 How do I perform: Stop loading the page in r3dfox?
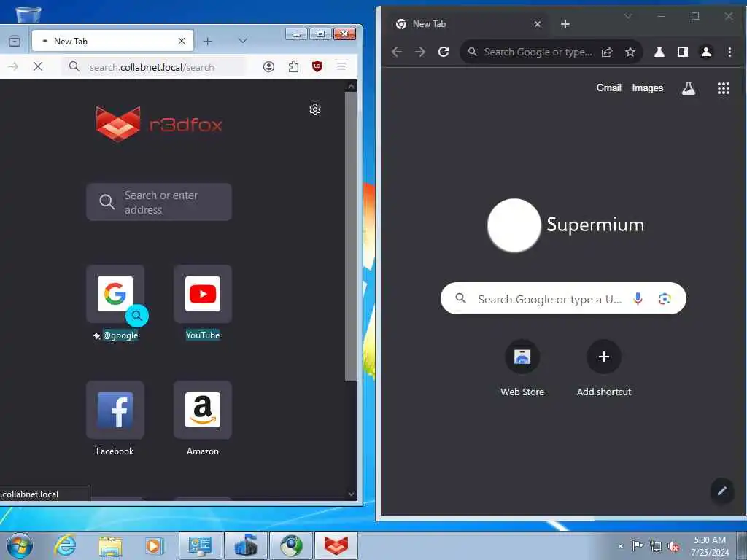click(x=38, y=66)
